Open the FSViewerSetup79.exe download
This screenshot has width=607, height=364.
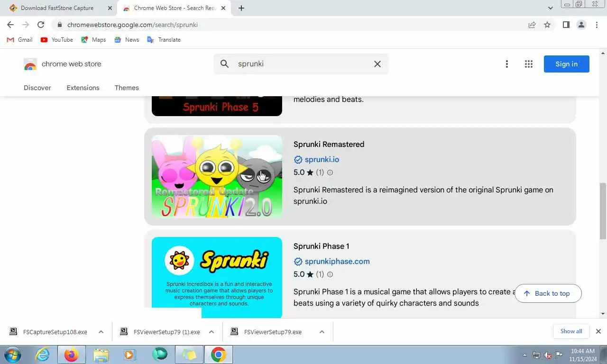click(x=267, y=332)
